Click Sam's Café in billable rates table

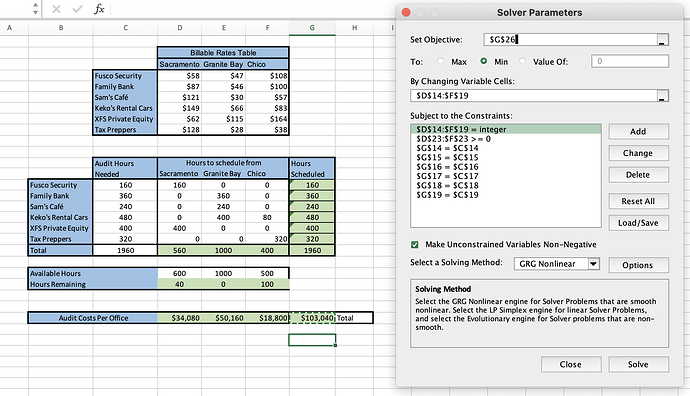(x=125, y=97)
